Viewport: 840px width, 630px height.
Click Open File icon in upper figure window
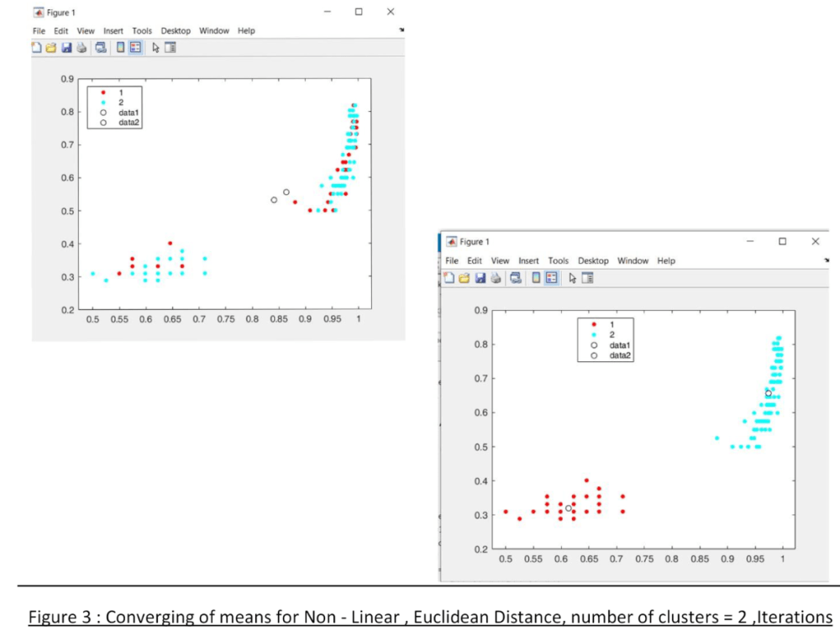pos(51,48)
